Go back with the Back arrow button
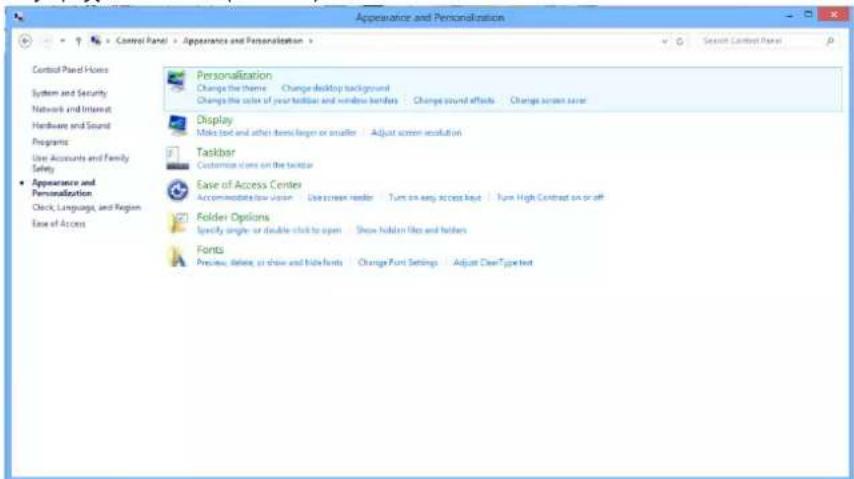854x479 pixels. [25, 41]
